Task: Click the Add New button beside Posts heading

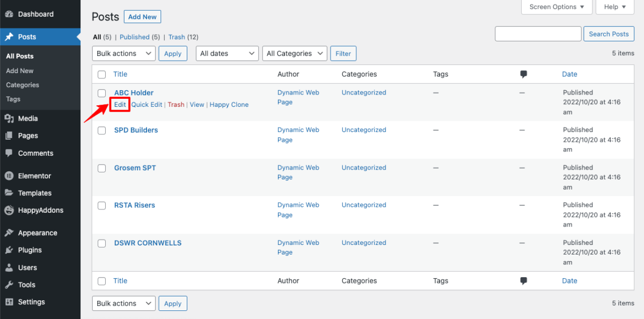Action: click(x=142, y=17)
